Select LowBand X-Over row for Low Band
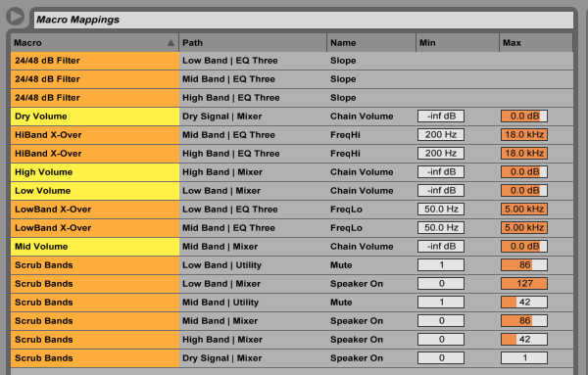 pyautogui.click(x=292, y=210)
